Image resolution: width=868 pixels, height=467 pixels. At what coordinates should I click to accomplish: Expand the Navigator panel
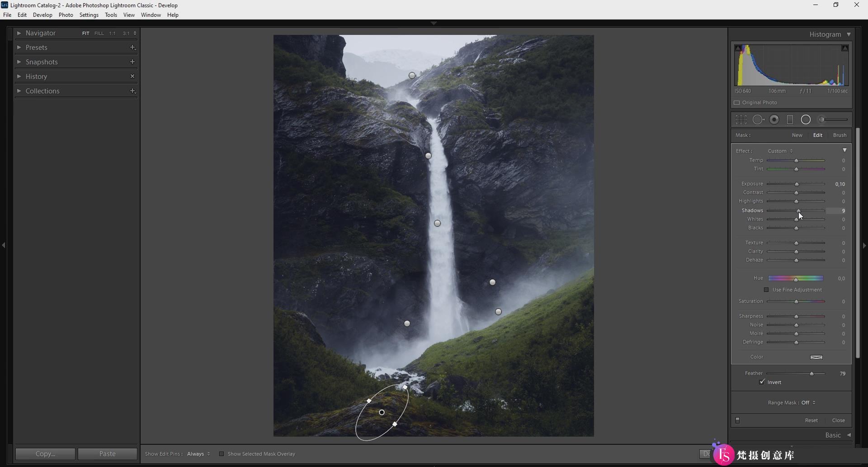[x=19, y=33]
